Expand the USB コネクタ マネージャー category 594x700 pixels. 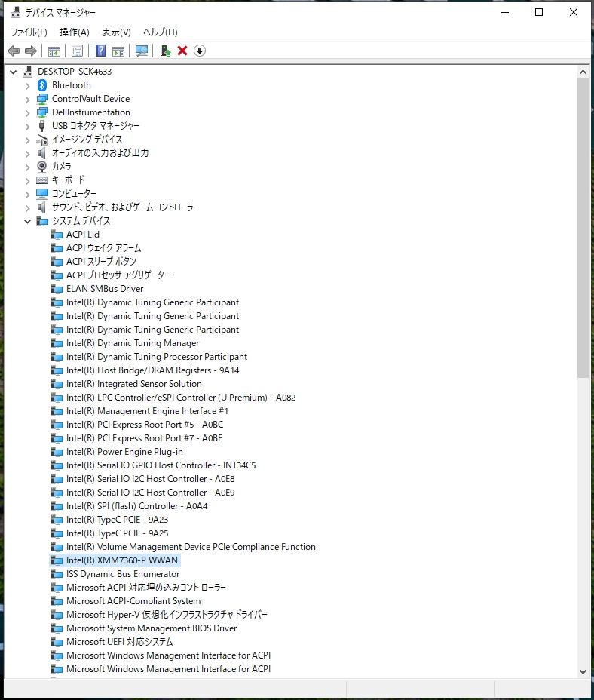click(x=28, y=126)
